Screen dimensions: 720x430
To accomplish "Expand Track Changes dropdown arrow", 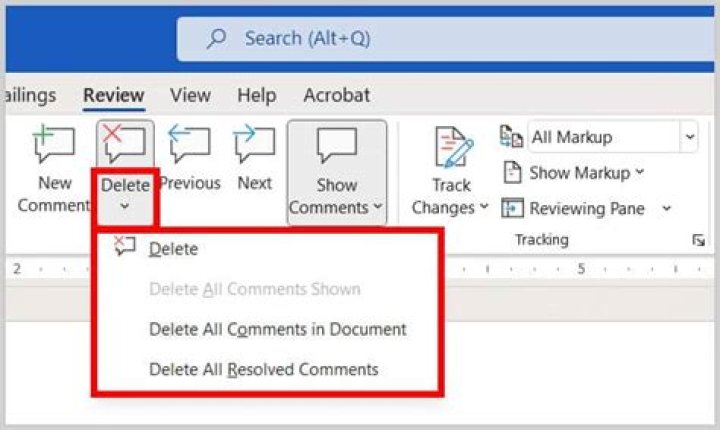I will (x=484, y=208).
